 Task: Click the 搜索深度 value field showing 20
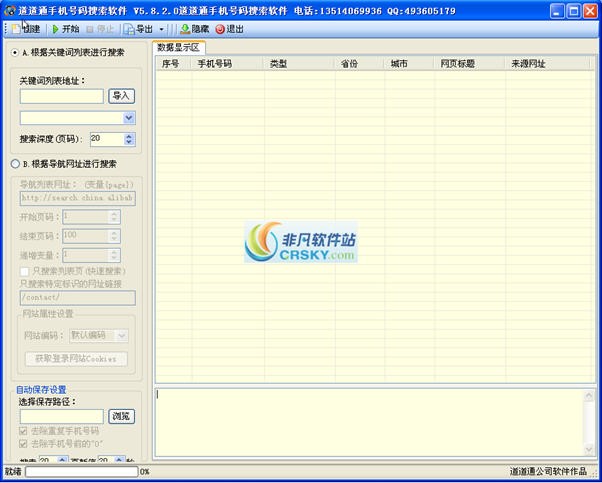coord(108,139)
